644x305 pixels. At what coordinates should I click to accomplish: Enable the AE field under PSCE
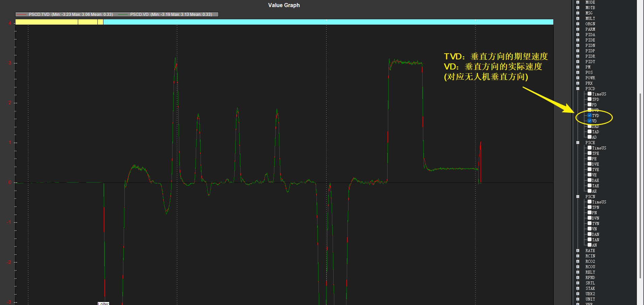(589, 191)
